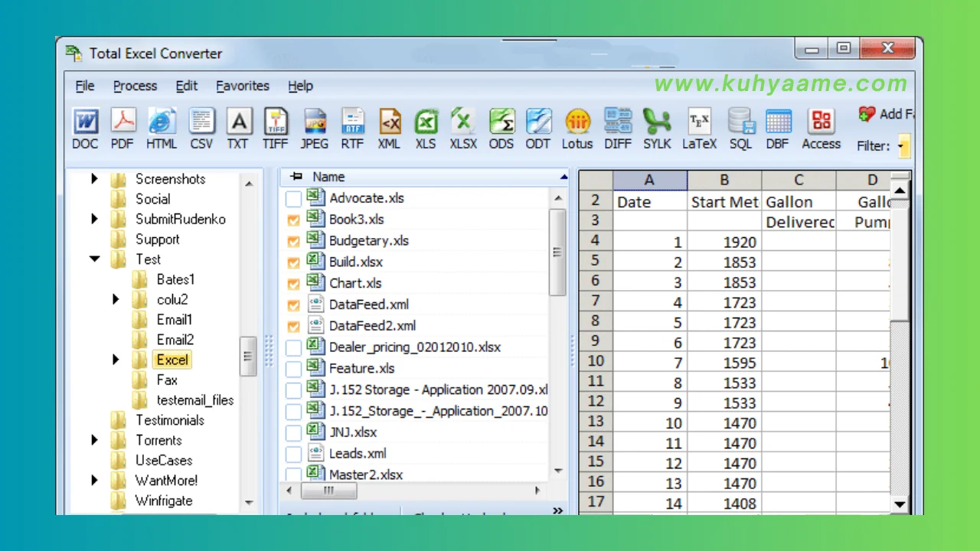Image resolution: width=980 pixels, height=551 pixels.
Task: Open the File menu
Action: click(x=85, y=86)
